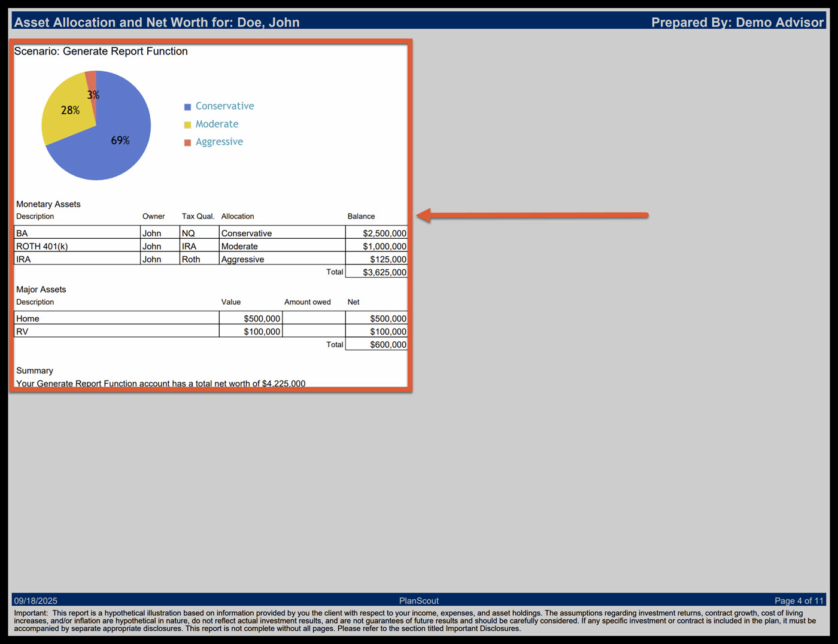Select the 'Scenario: Generate Report Function' line
This screenshot has width=838, height=644.
(101, 51)
